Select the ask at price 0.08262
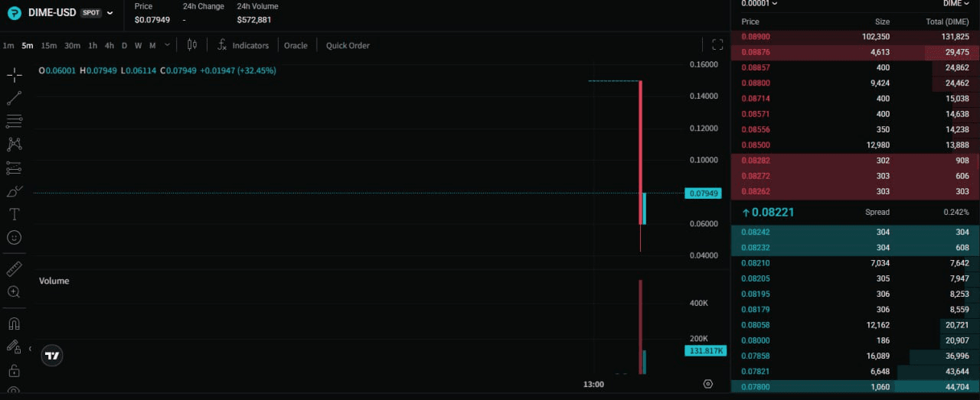The image size is (980, 400). (855, 191)
